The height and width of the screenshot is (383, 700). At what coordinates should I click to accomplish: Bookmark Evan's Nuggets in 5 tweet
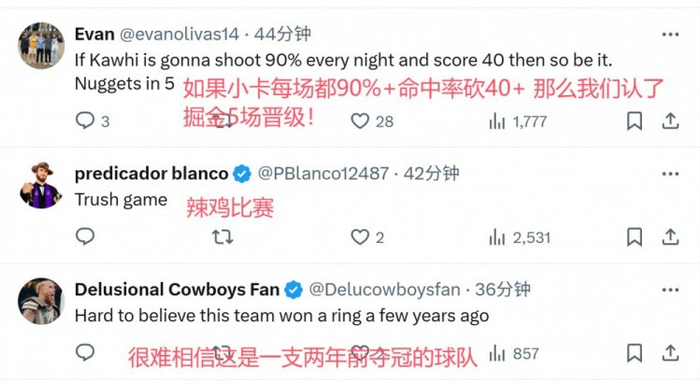[634, 121]
